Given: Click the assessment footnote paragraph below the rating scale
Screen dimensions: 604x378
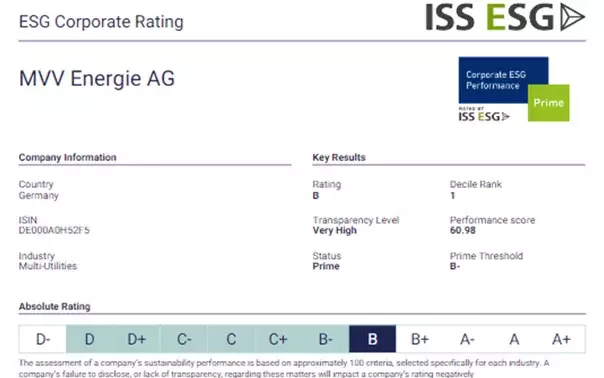Looking at the screenshot, I should pyautogui.click(x=284, y=368).
